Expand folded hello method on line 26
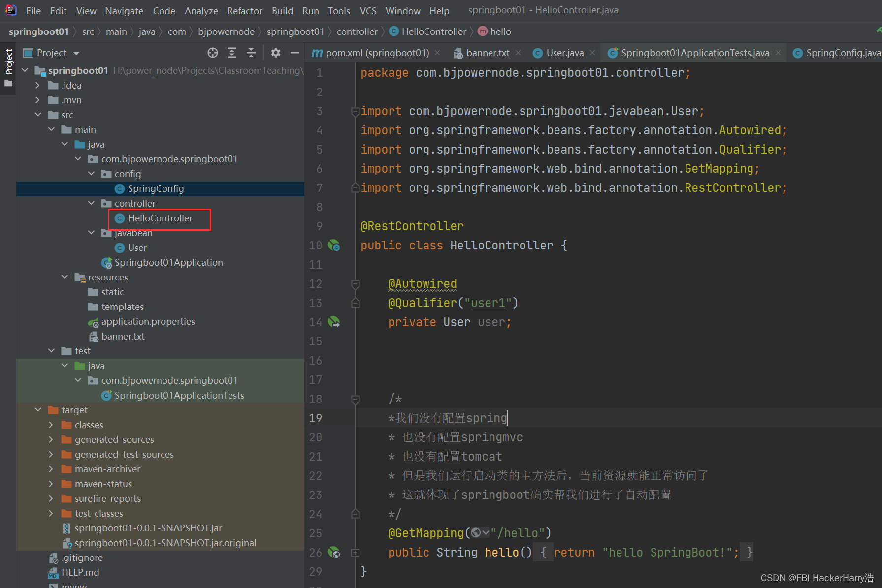The height and width of the screenshot is (588, 882). pos(355,553)
